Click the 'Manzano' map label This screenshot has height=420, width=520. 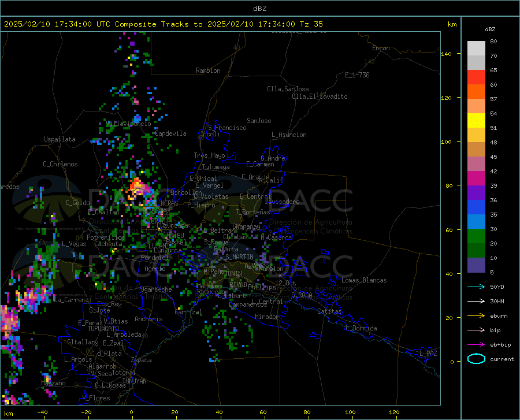pos(53,383)
